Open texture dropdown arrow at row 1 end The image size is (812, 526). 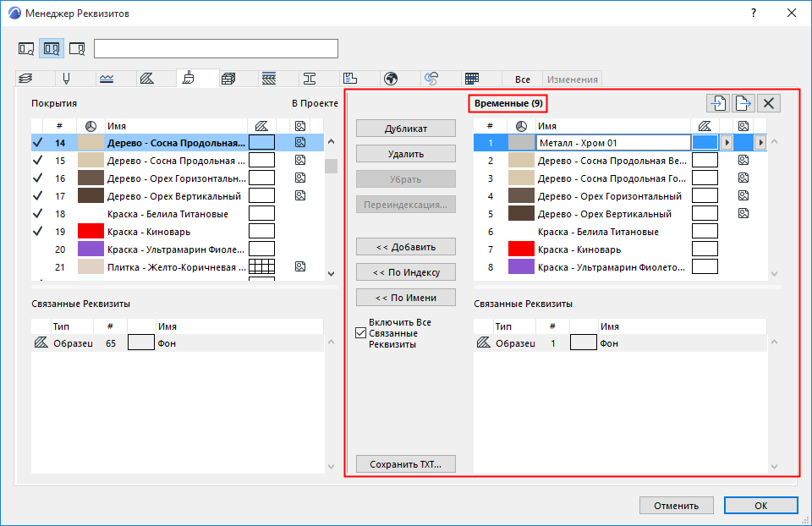(x=760, y=142)
